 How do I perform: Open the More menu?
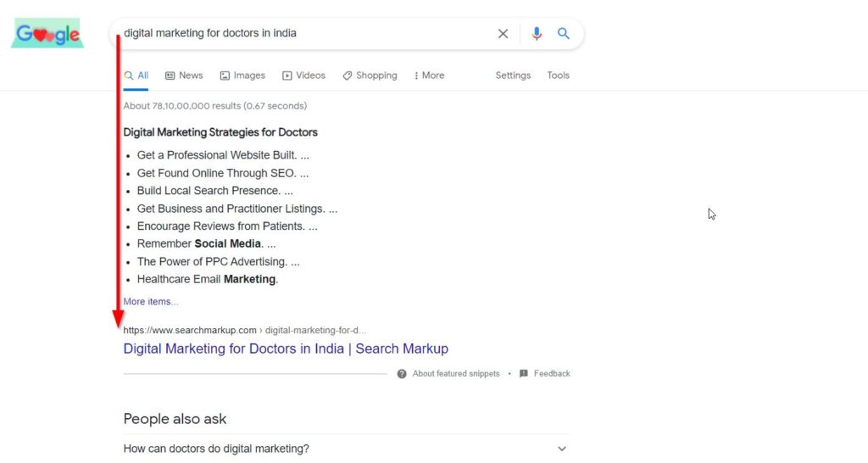pyautogui.click(x=429, y=75)
